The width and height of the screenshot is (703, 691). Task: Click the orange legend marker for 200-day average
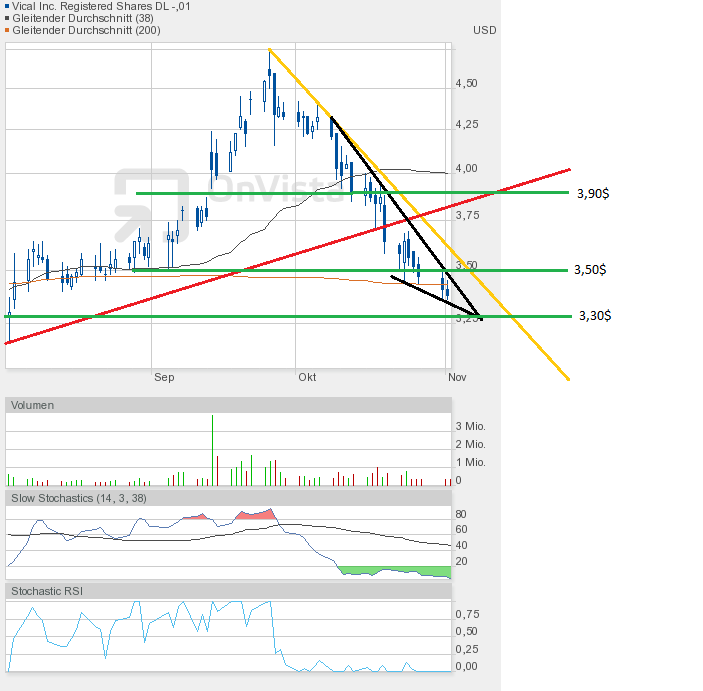pos(7,30)
